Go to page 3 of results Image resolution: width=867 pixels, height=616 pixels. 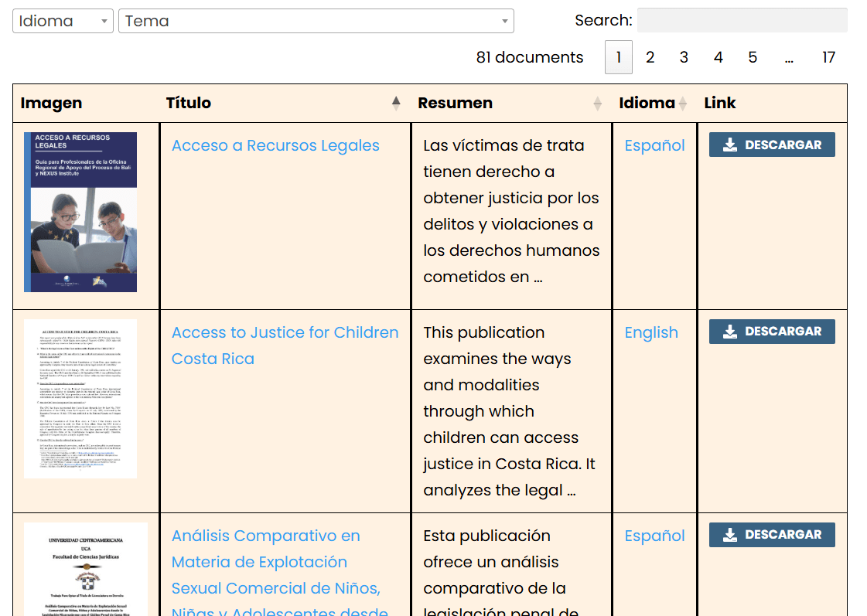pos(684,57)
